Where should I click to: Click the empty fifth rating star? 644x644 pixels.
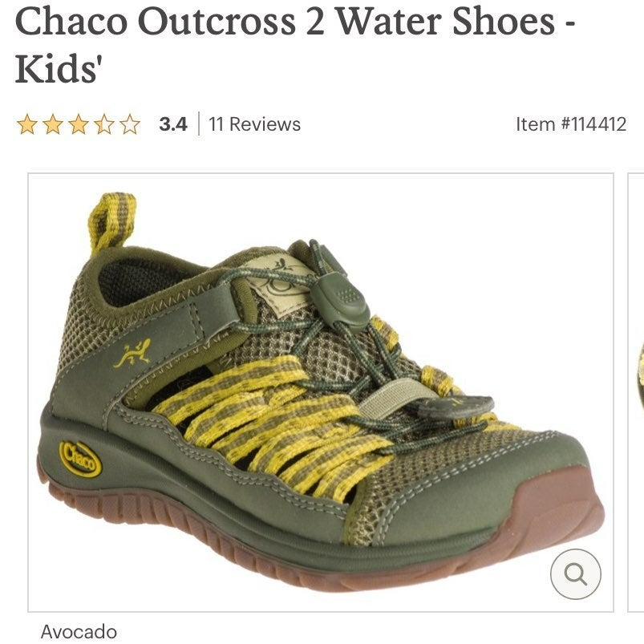pyautogui.click(x=130, y=124)
